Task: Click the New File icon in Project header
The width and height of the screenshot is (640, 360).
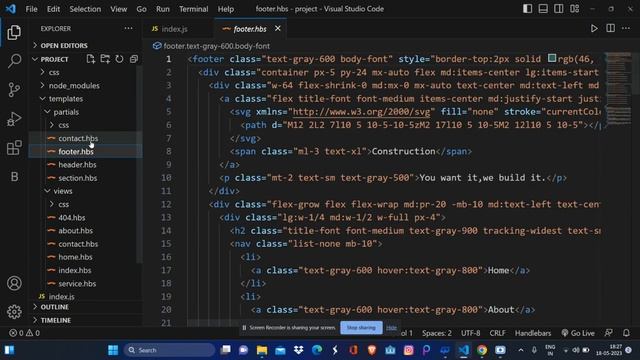Action: [91, 59]
